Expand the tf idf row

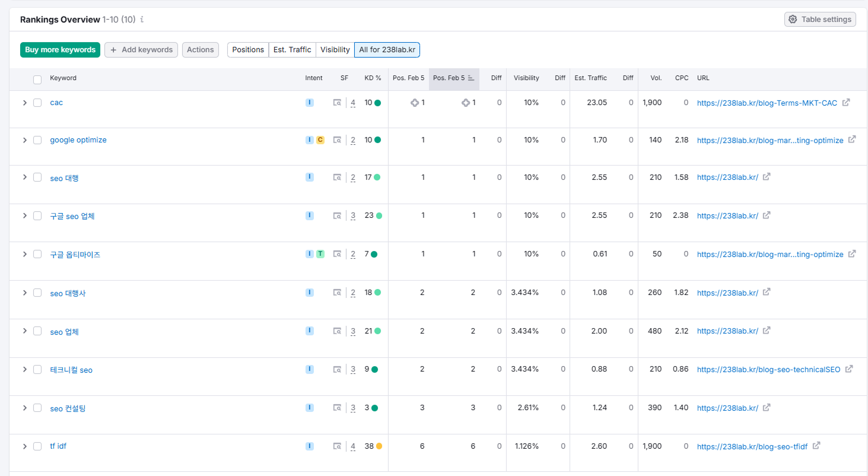coord(24,446)
